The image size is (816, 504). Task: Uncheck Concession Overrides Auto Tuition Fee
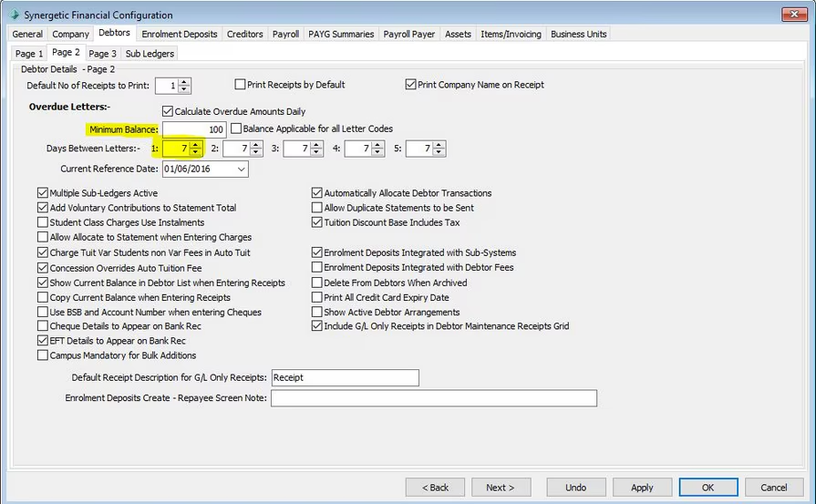(x=43, y=268)
